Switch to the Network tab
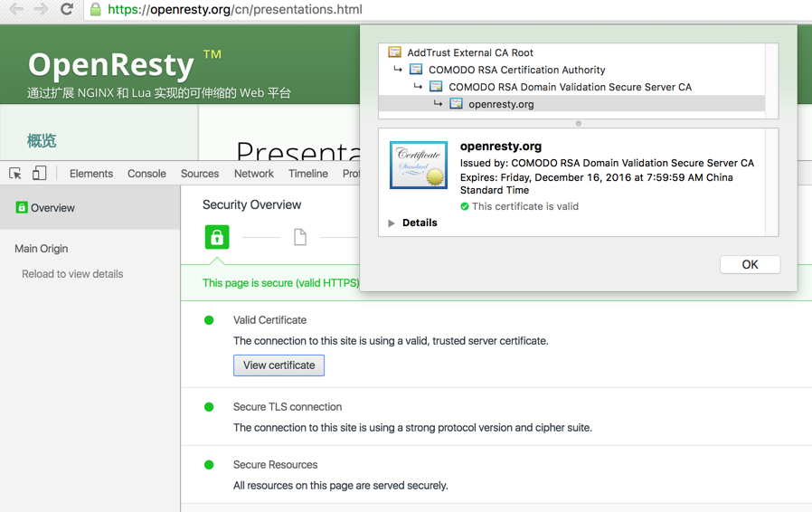812x512 pixels. click(254, 174)
